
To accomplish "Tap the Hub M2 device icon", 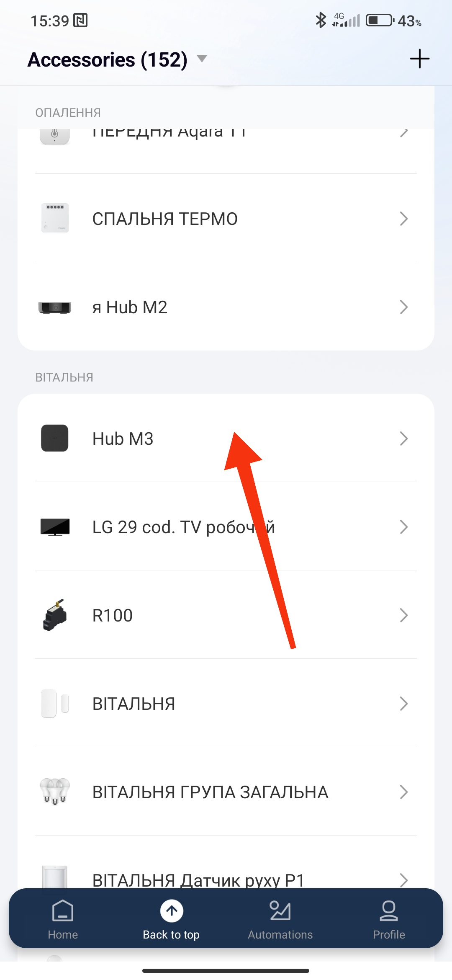I will (x=55, y=307).
